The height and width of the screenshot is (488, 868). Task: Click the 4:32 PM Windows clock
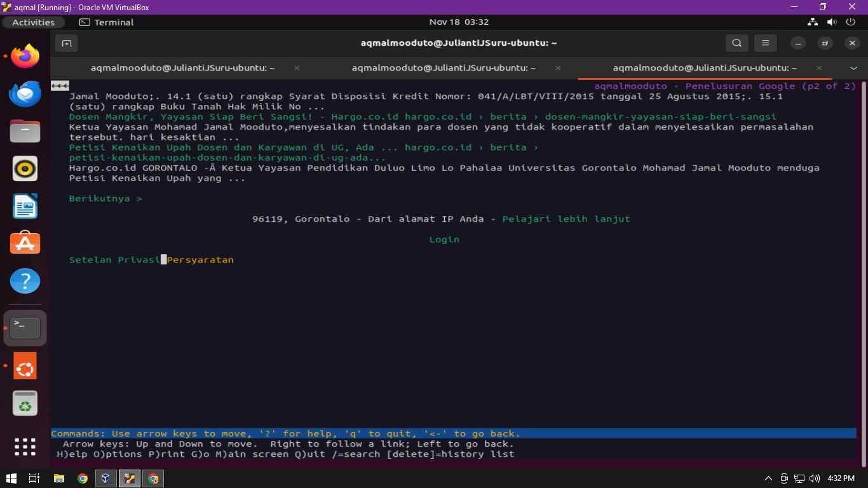841,478
